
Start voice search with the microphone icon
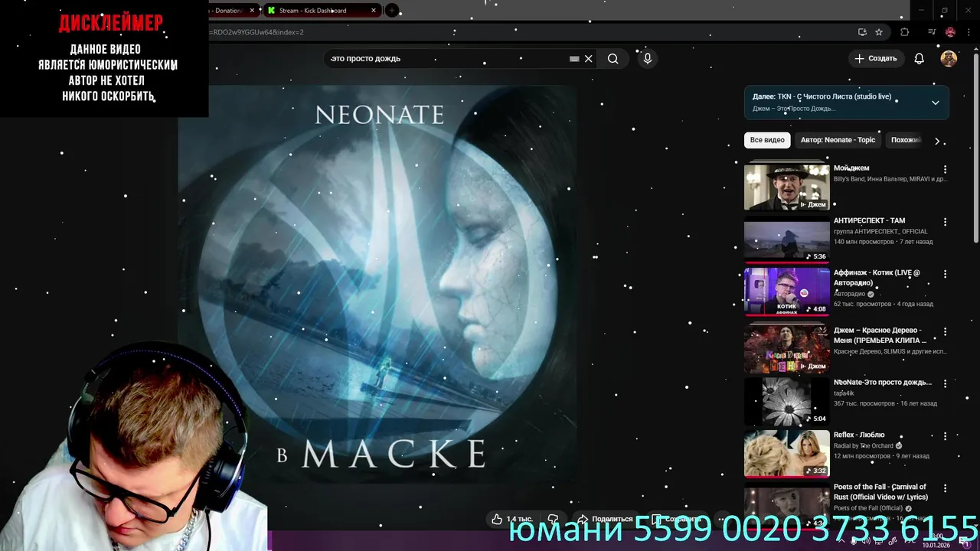(648, 59)
